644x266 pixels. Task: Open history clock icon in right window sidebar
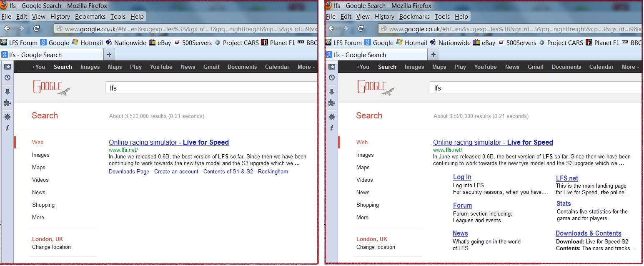pyautogui.click(x=332, y=78)
